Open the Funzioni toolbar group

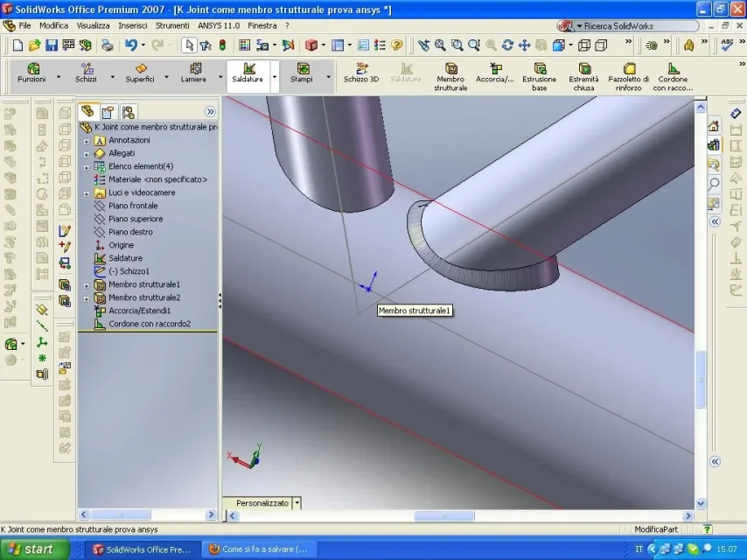(31, 73)
